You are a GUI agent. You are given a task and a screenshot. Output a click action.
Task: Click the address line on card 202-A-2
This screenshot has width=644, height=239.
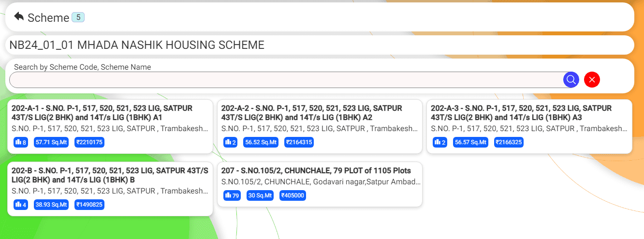[x=320, y=129]
